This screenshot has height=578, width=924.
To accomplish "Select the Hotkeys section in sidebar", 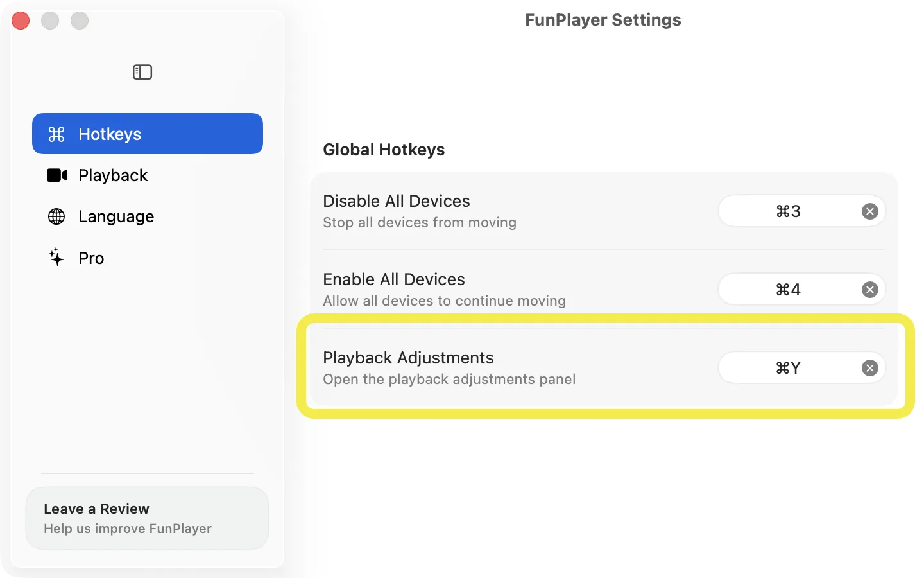I will point(110,134).
